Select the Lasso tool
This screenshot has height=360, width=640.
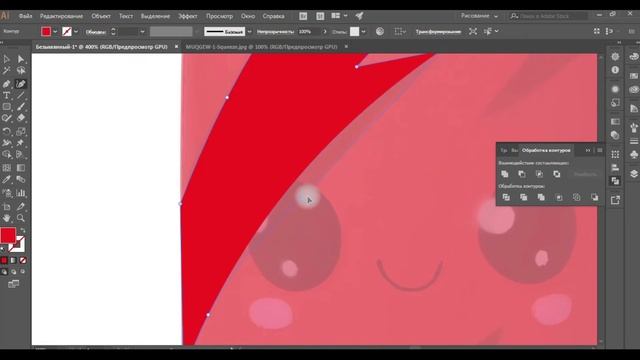point(20,71)
